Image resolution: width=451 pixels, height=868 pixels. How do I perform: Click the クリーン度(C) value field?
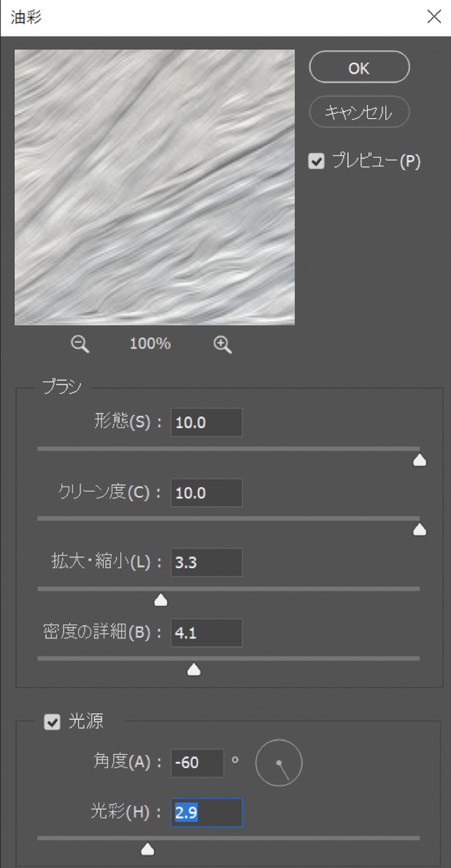206,493
